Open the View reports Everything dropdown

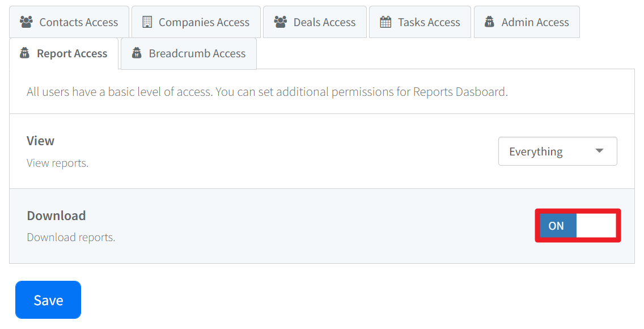(x=557, y=151)
